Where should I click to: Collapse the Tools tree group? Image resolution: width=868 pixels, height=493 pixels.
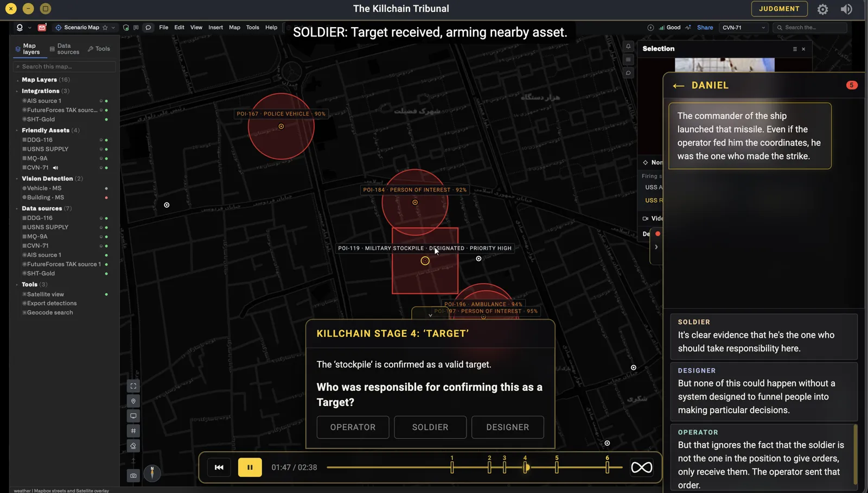(x=17, y=285)
